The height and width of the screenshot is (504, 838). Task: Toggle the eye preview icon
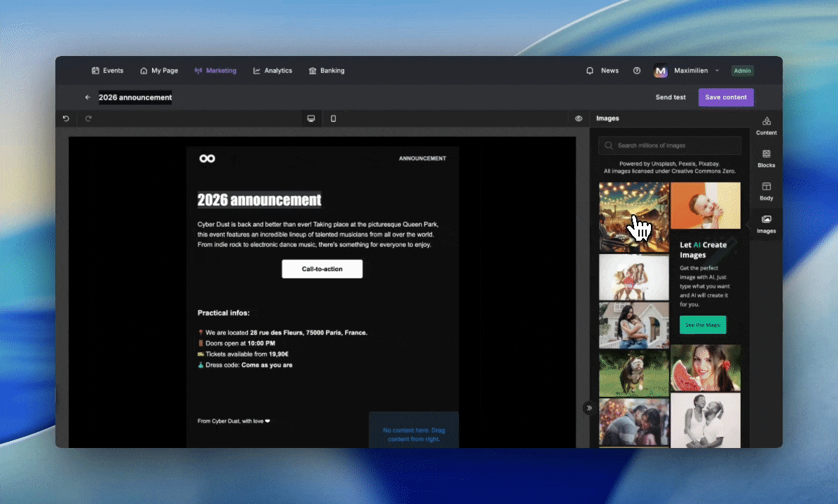578,118
